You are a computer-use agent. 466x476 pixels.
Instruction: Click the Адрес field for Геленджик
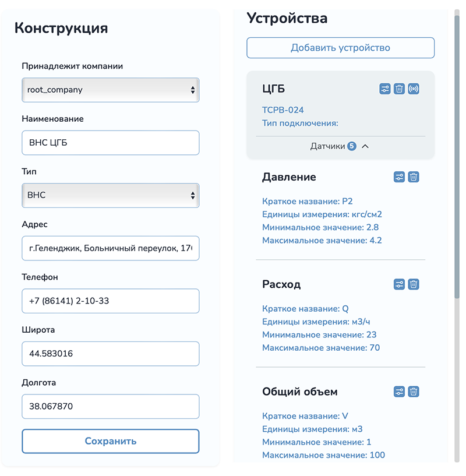pyautogui.click(x=110, y=248)
